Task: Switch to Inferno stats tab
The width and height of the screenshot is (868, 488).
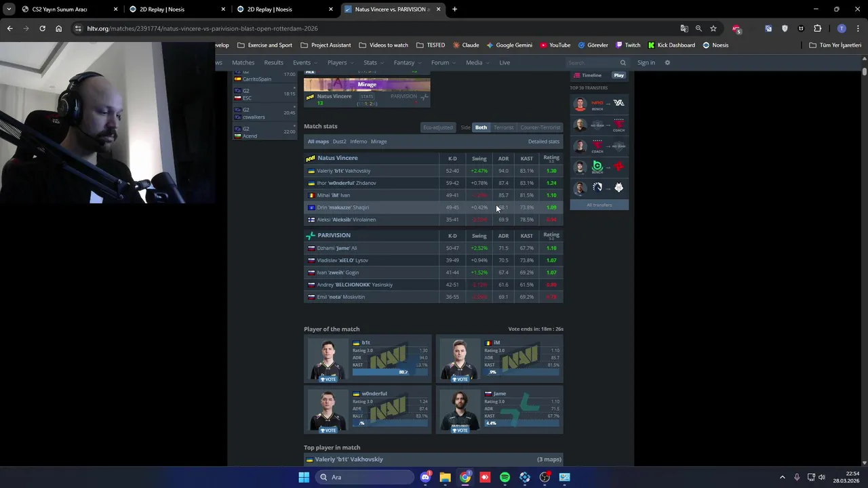Action: 358,142
